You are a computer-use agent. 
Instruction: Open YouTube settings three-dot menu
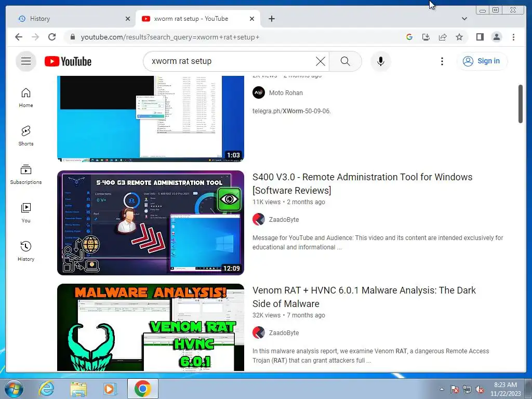tap(442, 61)
